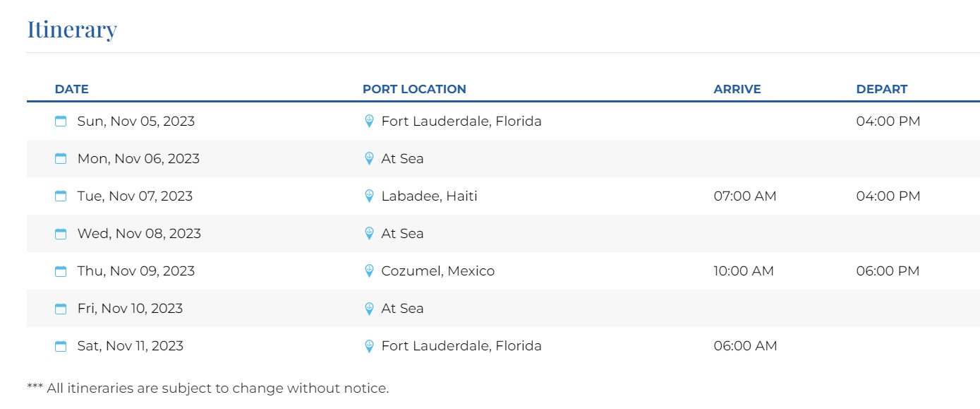Click the map pin icon beside Labadee, Haiti

[368, 196]
